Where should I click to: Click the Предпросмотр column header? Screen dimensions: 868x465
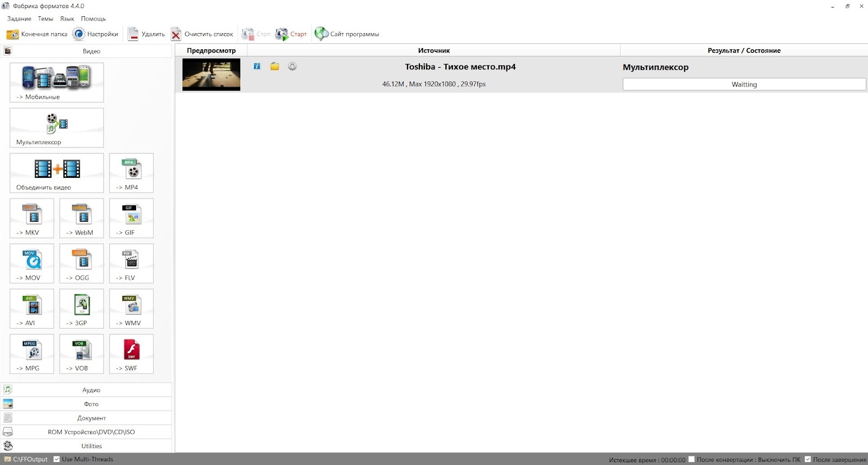[x=211, y=50]
